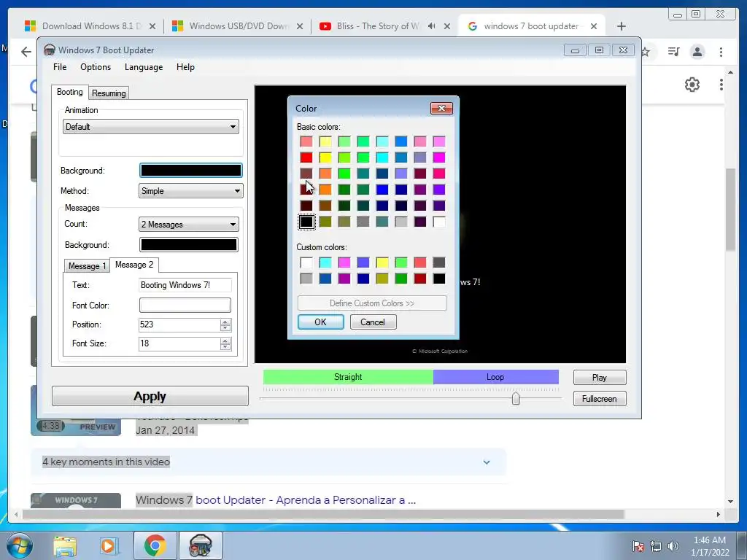This screenshot has height=560, width=747.
Task: Pick the pure yellow basic color
Action: coord(325,157)
